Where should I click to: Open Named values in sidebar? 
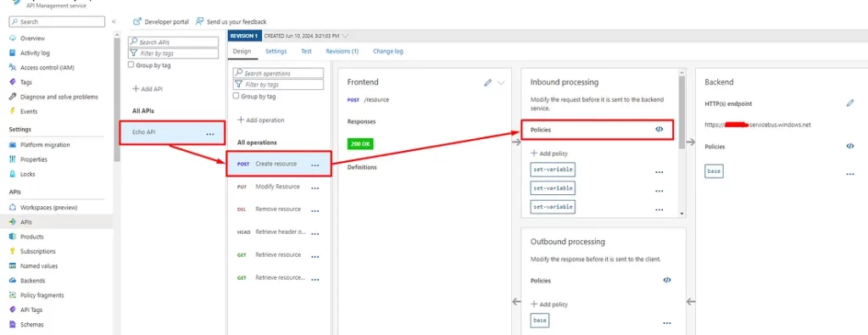tap(39, 265)
